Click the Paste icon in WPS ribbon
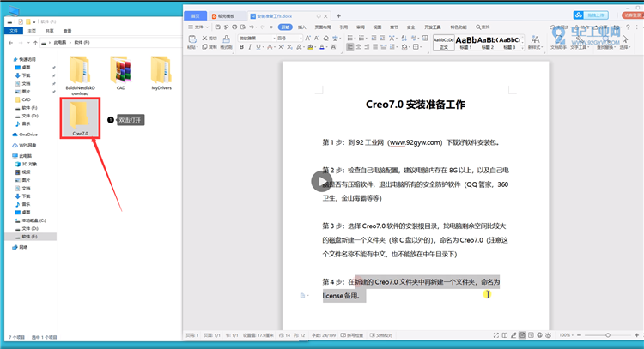The image size is (644, 349). click(191, 39)
